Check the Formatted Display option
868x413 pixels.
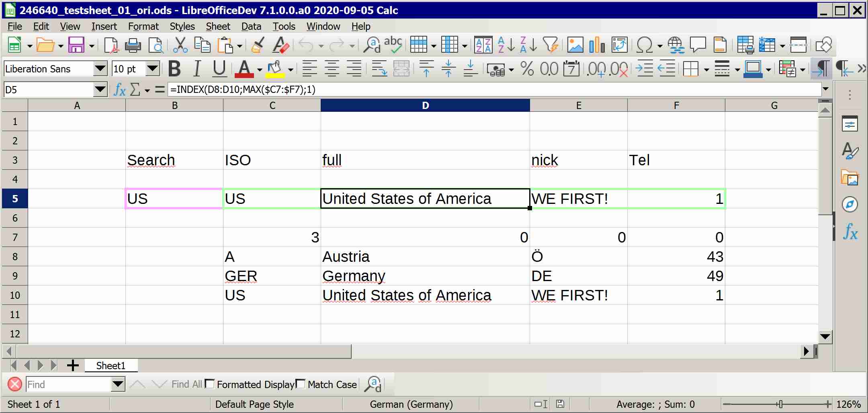pos(210,384)
